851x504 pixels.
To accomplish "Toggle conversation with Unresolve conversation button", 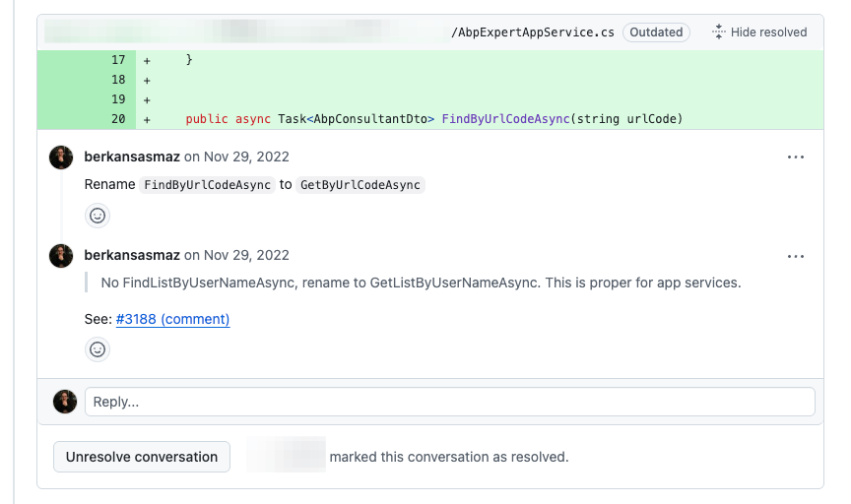I will point(142,457).
